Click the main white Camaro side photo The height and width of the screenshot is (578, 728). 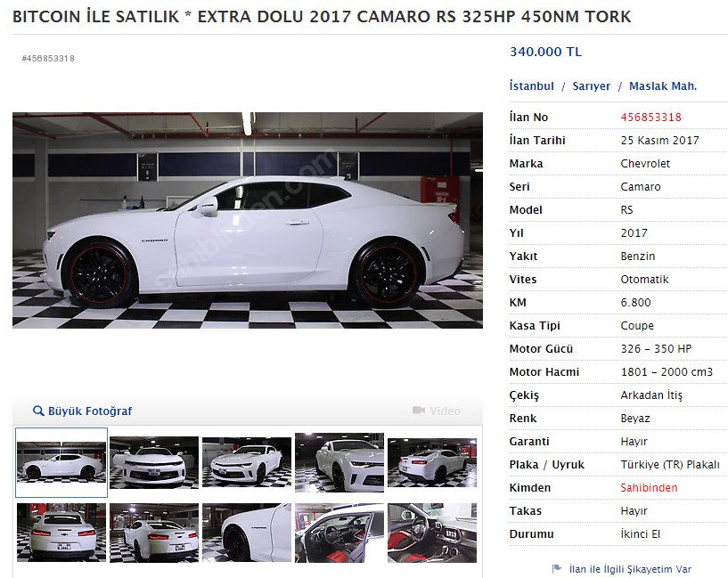point(248,220)
